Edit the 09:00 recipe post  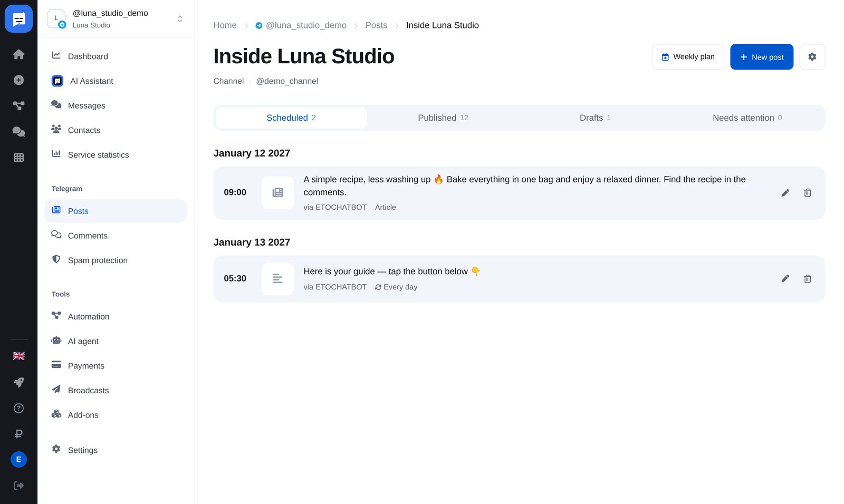tap(785, 193)
